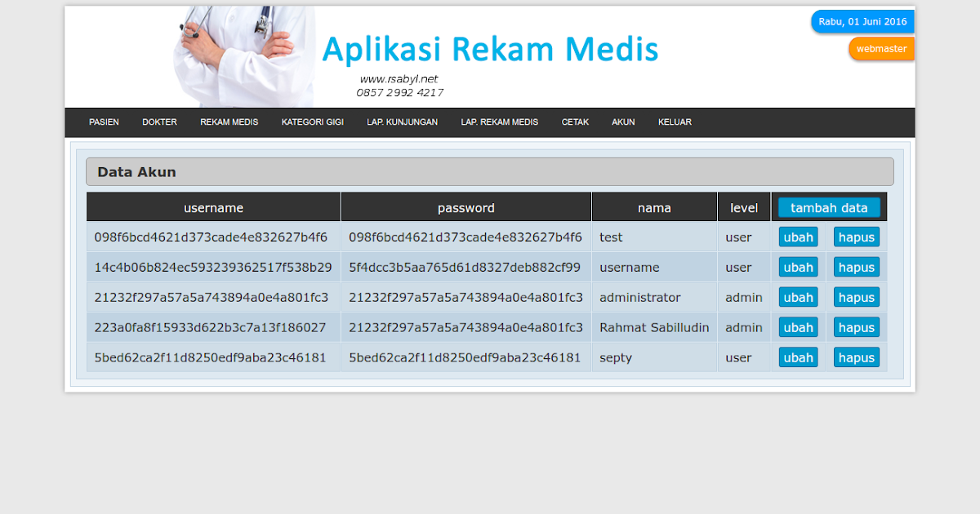Screen dimensions: 980x514
Task: Click ubah for Rahmat Sabilludin
Action: click(798, 326)
